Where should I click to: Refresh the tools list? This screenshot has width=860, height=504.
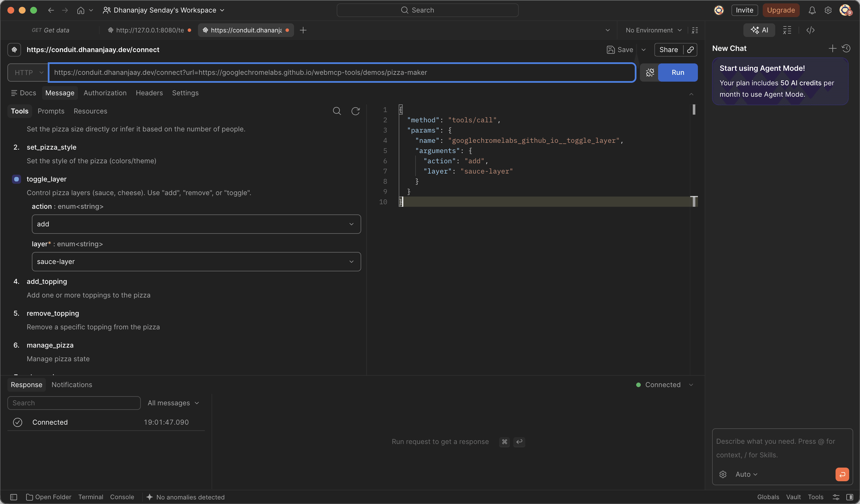(x=355, y=111)
